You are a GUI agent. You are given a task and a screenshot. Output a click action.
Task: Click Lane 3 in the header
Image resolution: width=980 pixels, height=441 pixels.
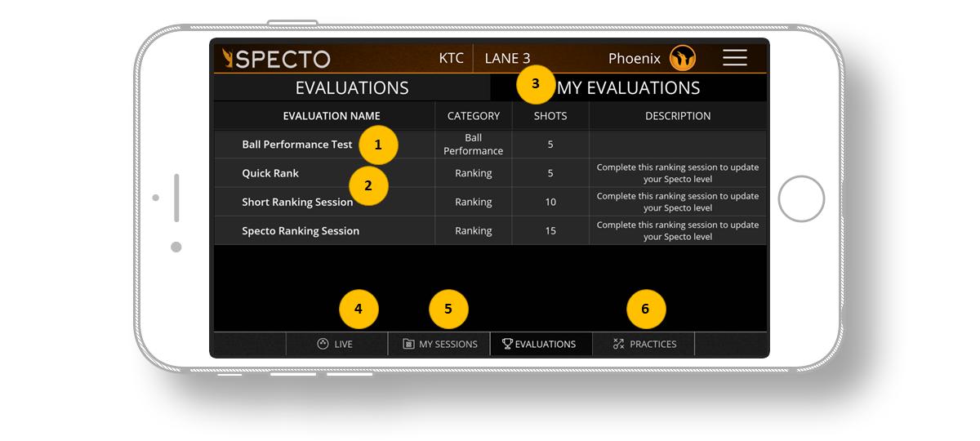(507, 58)
